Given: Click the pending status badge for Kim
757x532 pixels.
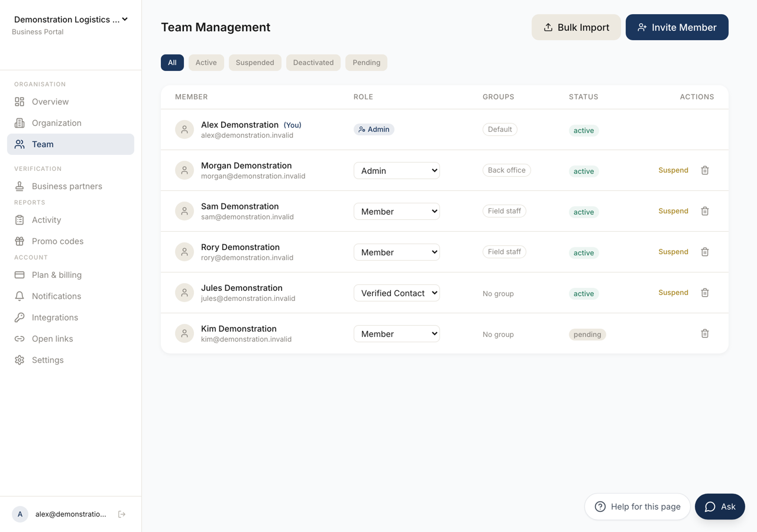Looking at the screenshot, I should [x=587, y=335].
